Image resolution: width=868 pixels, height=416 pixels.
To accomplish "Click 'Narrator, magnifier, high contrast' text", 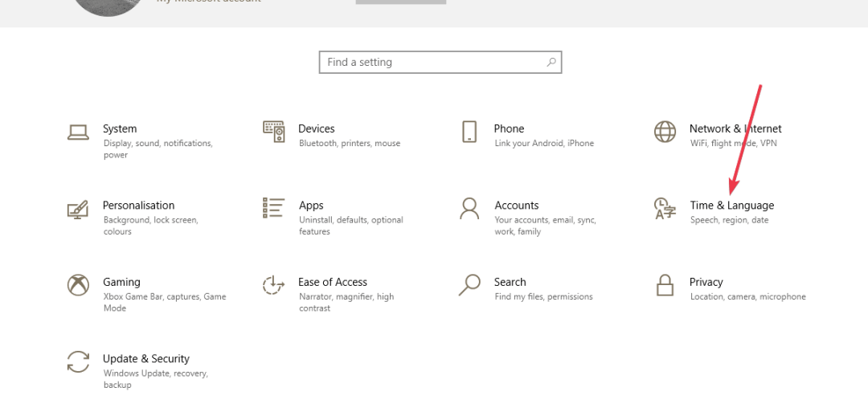I will pyautogui.click(x=346, y=303).
